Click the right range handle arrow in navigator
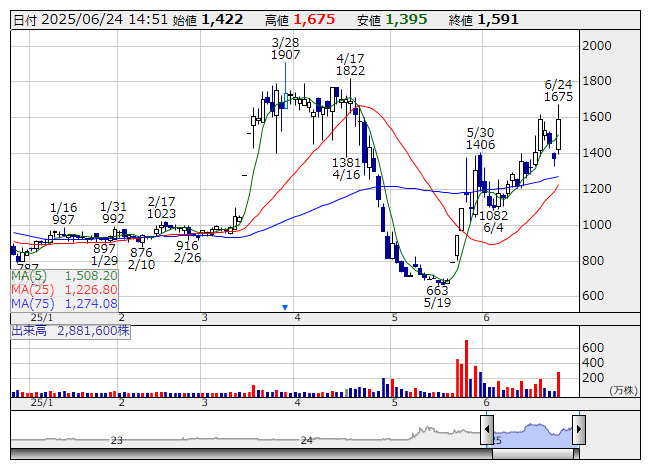653x470 pixels. (578, 431)
